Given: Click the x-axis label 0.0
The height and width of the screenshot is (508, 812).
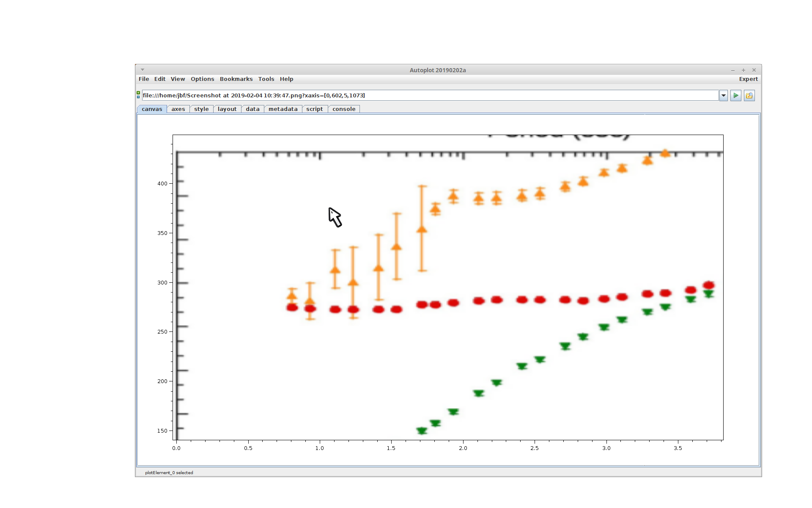Looking at the screenshot, I should [176, 448].
